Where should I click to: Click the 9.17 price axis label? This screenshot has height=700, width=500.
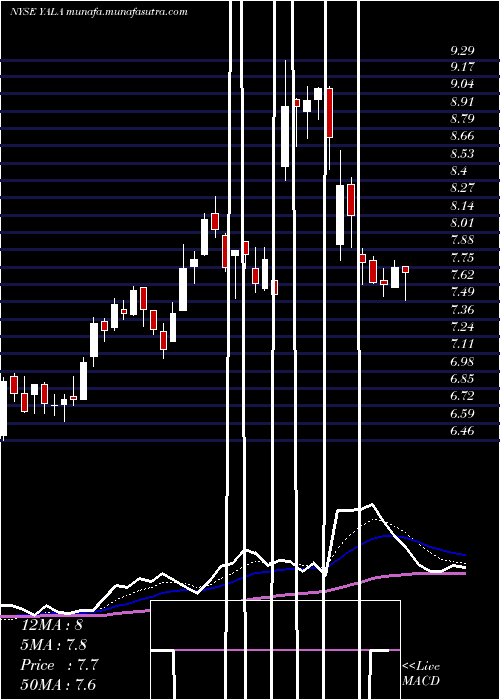pos(462,67)
